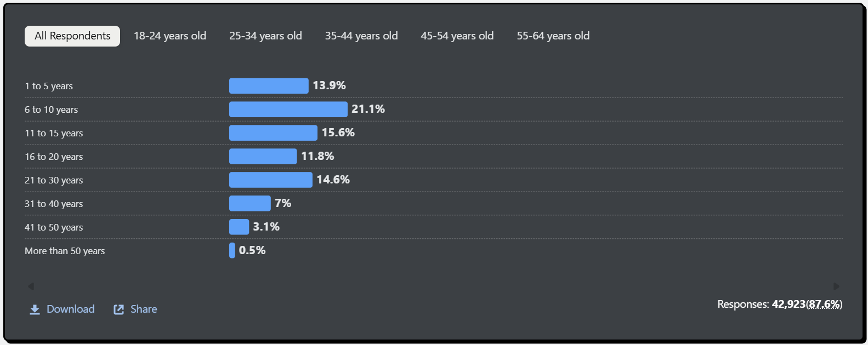This screenshot has height=345, width=868.
Task: Click the Share external-link icon
Action: click(x=118, y=309)
